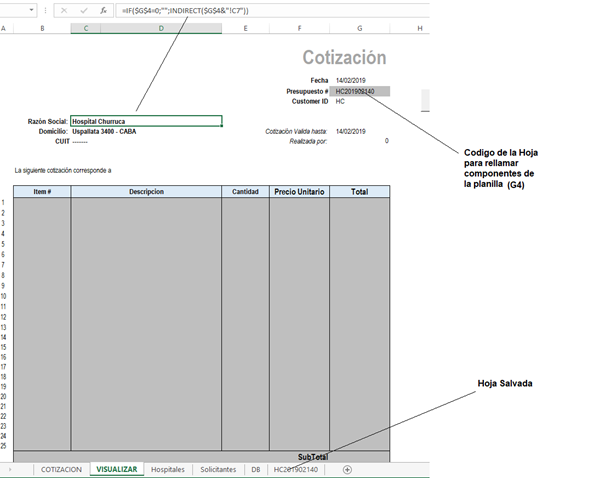Select the Precio Unitario table header
The height and width of the screenshot is (478, 600).
point(299,192)
